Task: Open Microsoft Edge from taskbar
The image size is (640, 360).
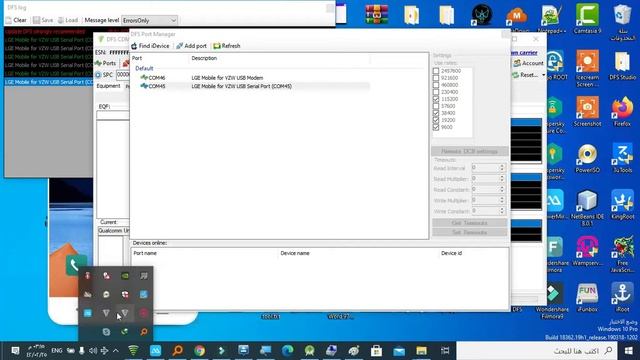Action: click(288, 351)
